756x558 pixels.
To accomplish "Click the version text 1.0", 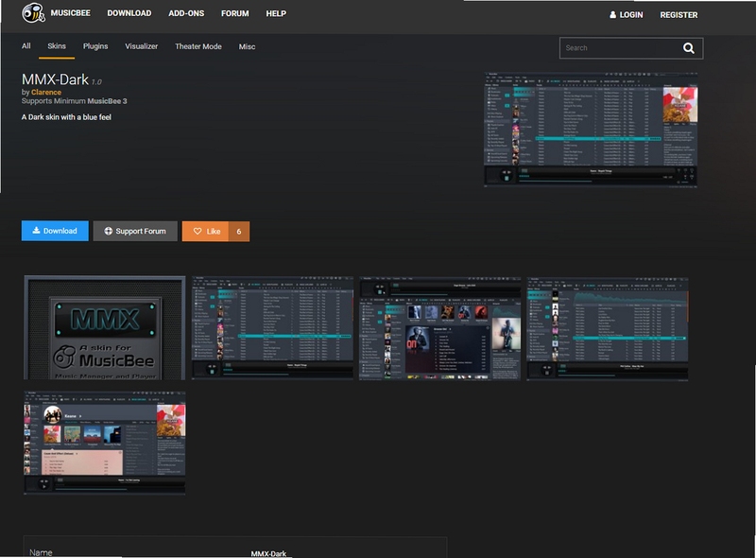I will 96,81.
